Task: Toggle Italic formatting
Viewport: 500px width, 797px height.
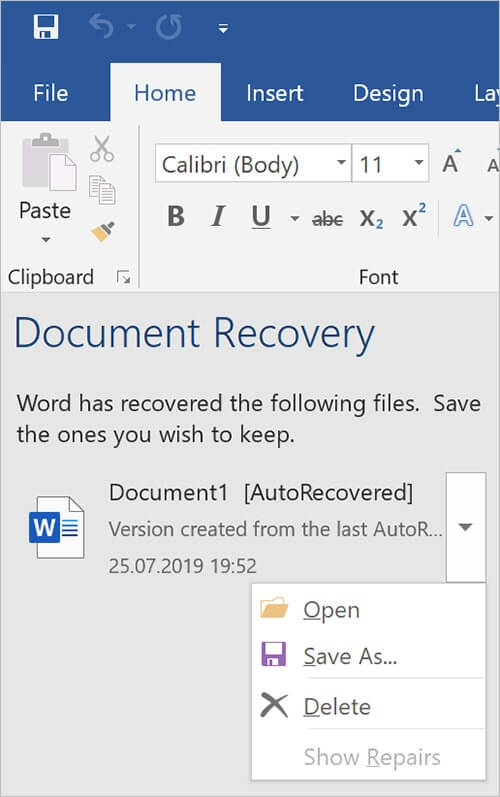Action: (218, 216)
